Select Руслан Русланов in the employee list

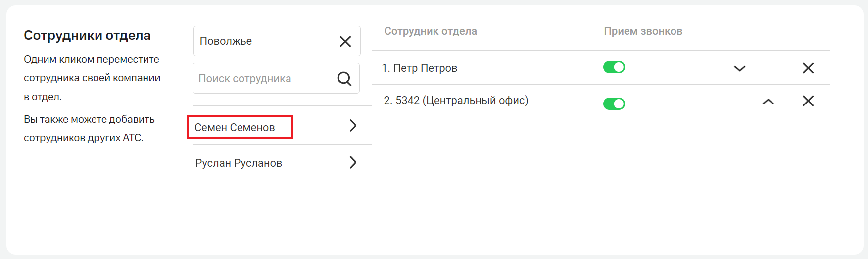coord(239,163)
